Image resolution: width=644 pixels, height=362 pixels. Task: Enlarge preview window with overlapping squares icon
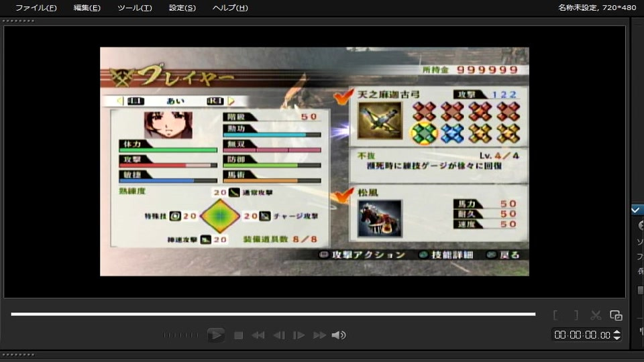(x=616, y=315)
